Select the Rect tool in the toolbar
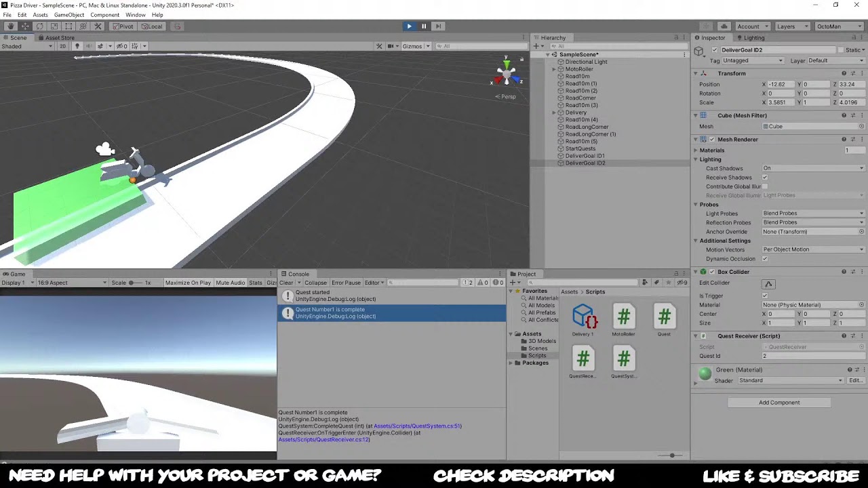Screen dimensions: 868x488 68,26
